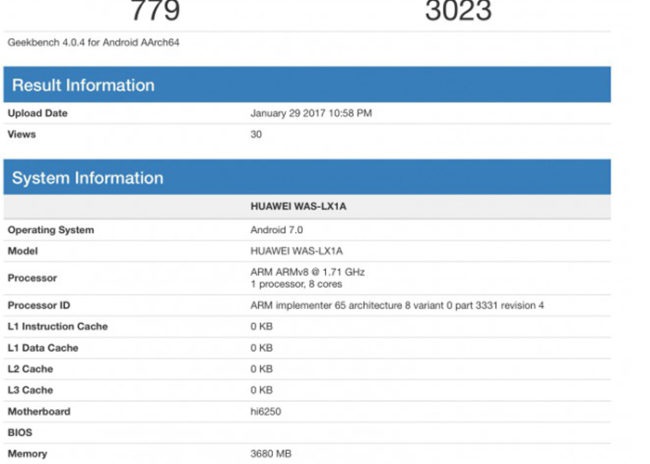Viewport: 650px width, 464px height.
Task: Click the bold HUAWEI WAS-LX1A table heading
Action: click(x=298, y=206)
